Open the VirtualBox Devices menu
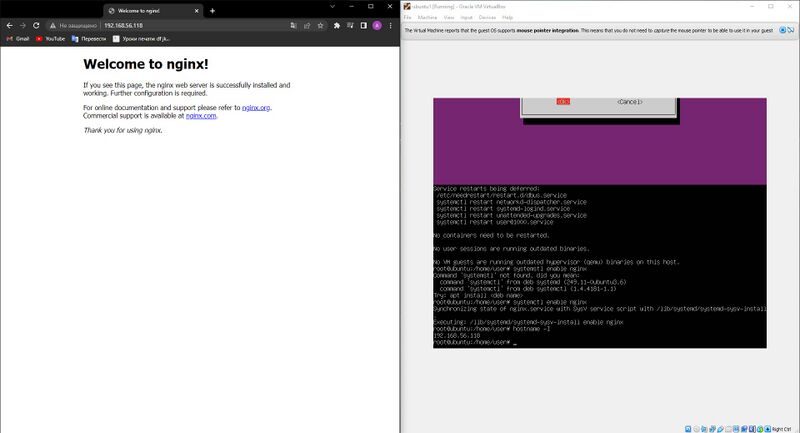The image size is (800, 433). pos(487,17)
